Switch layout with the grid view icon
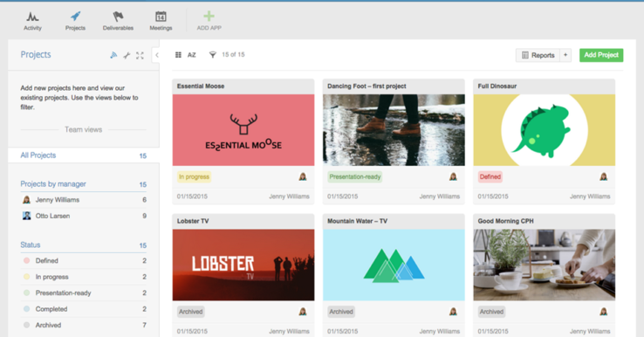644x337 pixels. point(178,55)
